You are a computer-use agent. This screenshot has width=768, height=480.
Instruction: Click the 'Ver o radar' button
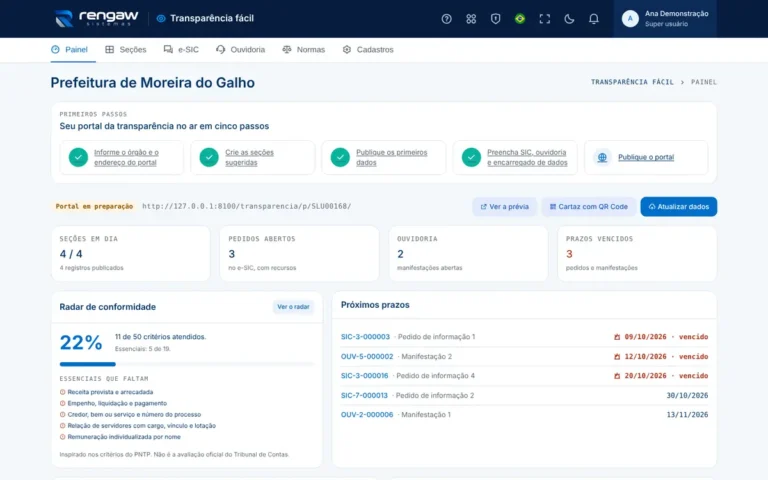293,307
